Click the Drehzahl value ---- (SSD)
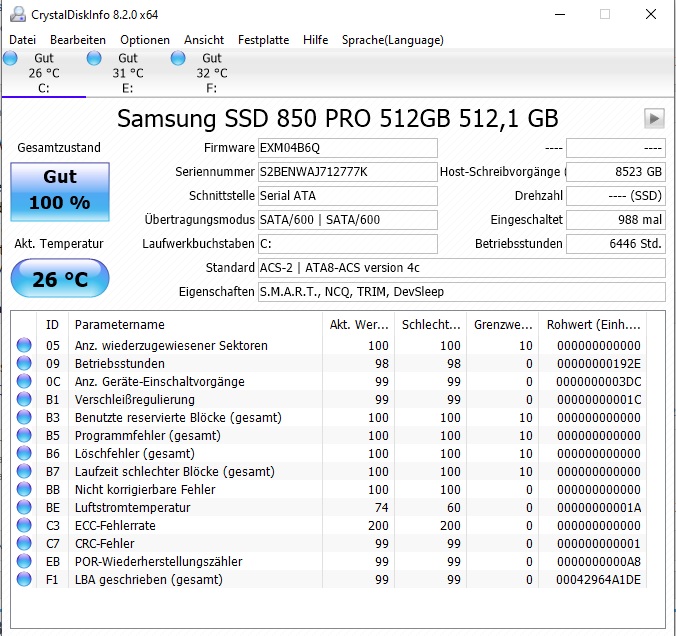 (x=616, y=196)
